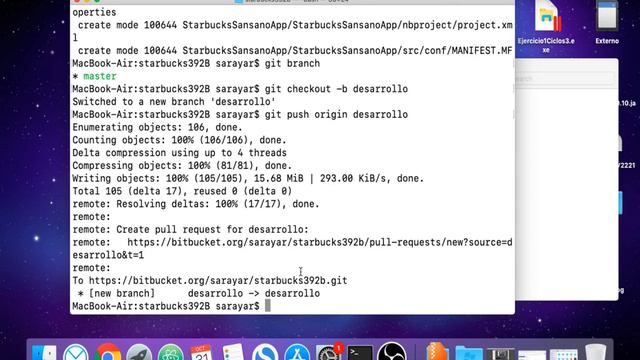
Task: Open the orange zip archive in dock
Action: (437, 352)
